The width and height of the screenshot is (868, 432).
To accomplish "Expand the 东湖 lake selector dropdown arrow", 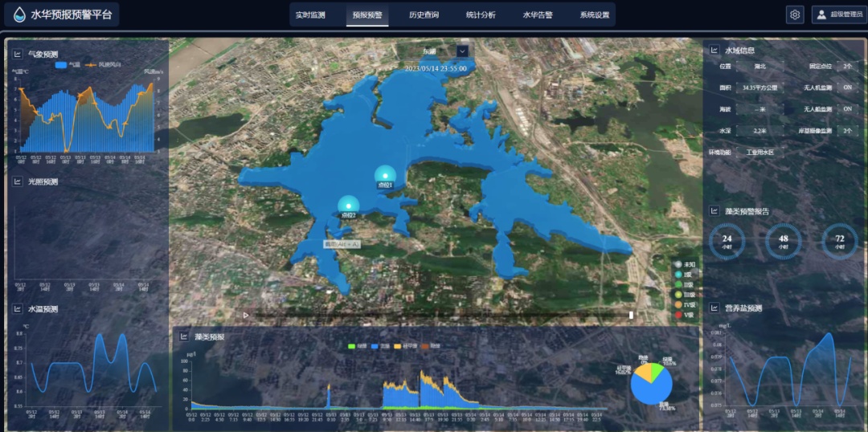I will [x=462, y=51].
